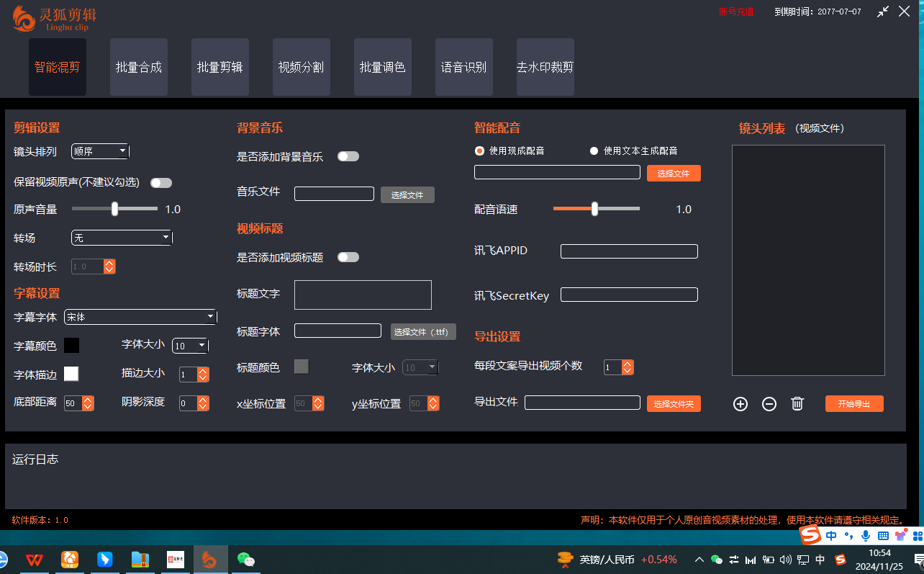Screen dimensions: 924x574
Task: Open the transition type dropdown
Action: coord(122,238)
